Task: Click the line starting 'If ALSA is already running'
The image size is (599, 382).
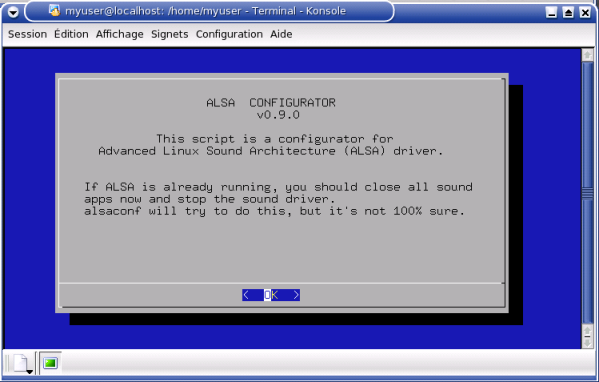Action: coord(278,187)
